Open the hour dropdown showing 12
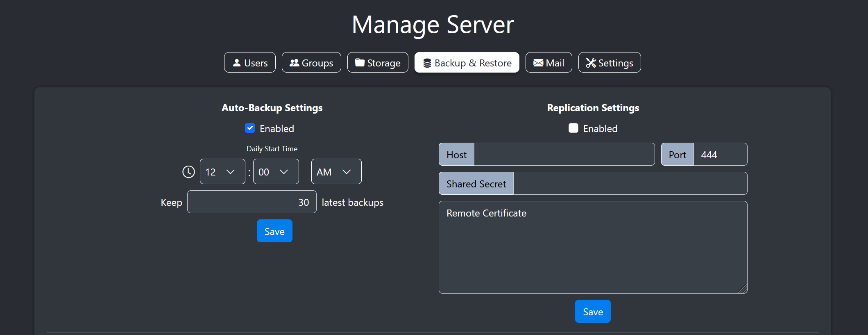The image size is (868, 335). point(222,171)
